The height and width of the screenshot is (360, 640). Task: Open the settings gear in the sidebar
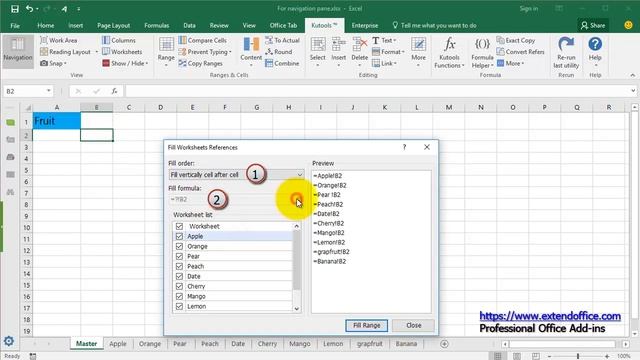(9, 341)
